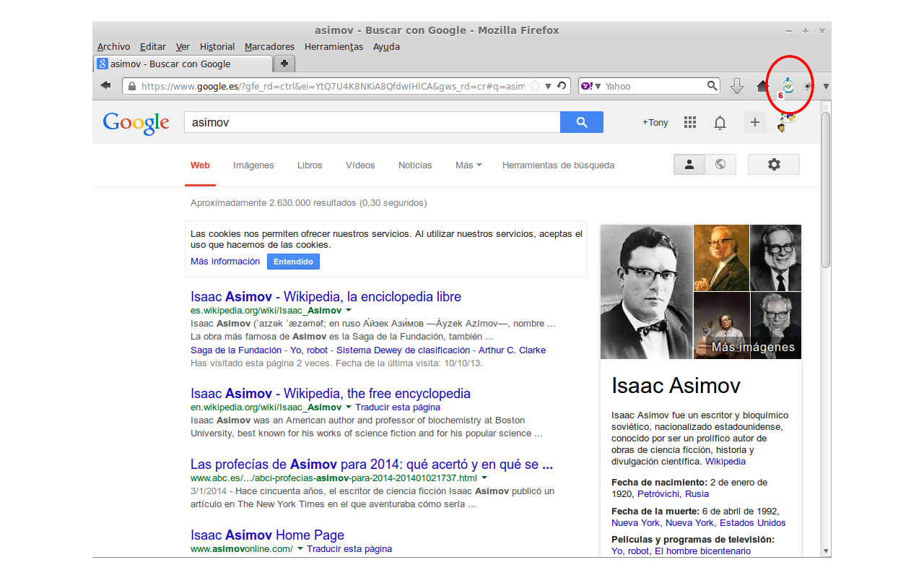
Task: Click the bird extension icon with badge 6
Action: click(788, 87)
